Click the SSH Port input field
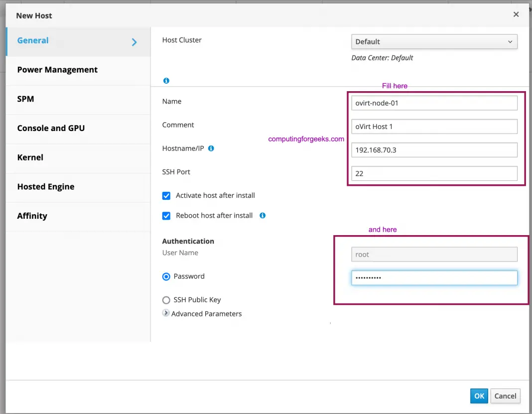The height and width of the screenshot is (414, 532). (434, 173)
